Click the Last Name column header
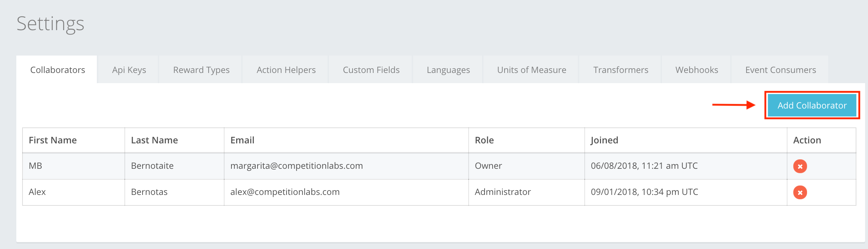Screen dimensions: 868x249 [x=154, y=140]
